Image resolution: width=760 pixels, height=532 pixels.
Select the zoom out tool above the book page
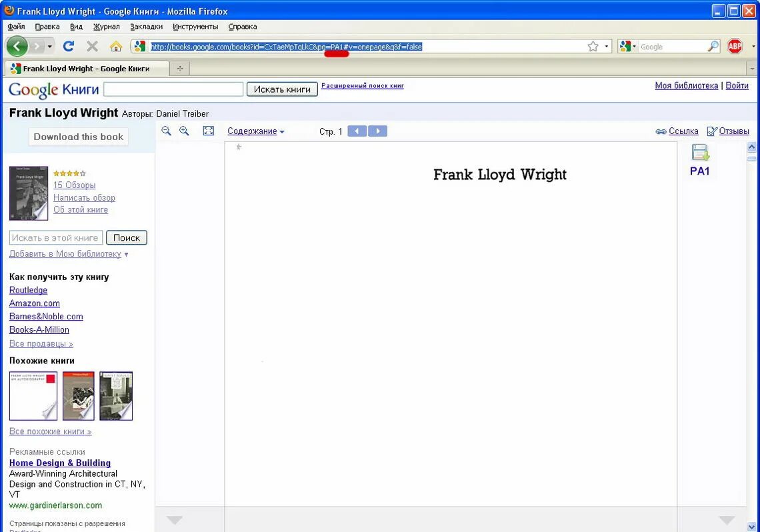point(167,131)
